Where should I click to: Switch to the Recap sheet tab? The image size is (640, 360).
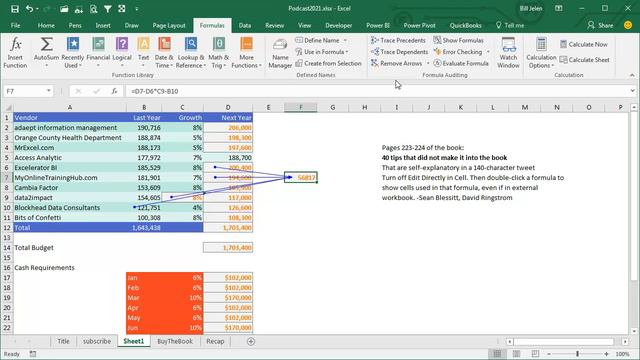(215, 341)
